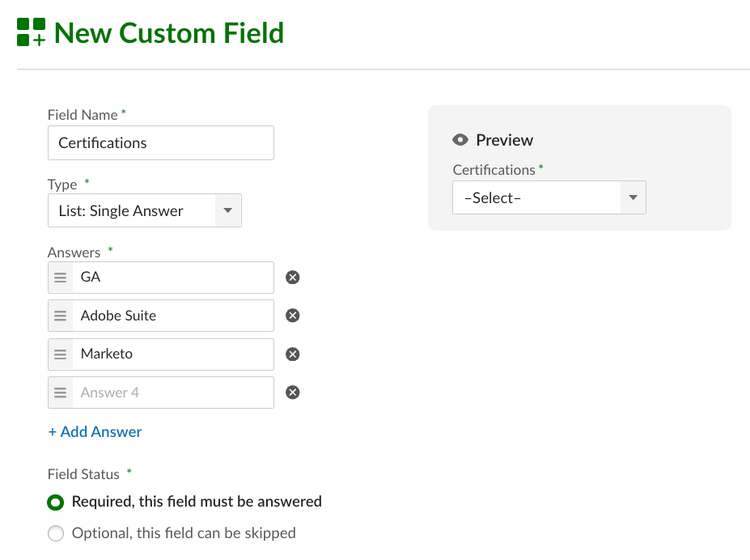
Task: Select Optional field status option
Action: tap(55, 533)
